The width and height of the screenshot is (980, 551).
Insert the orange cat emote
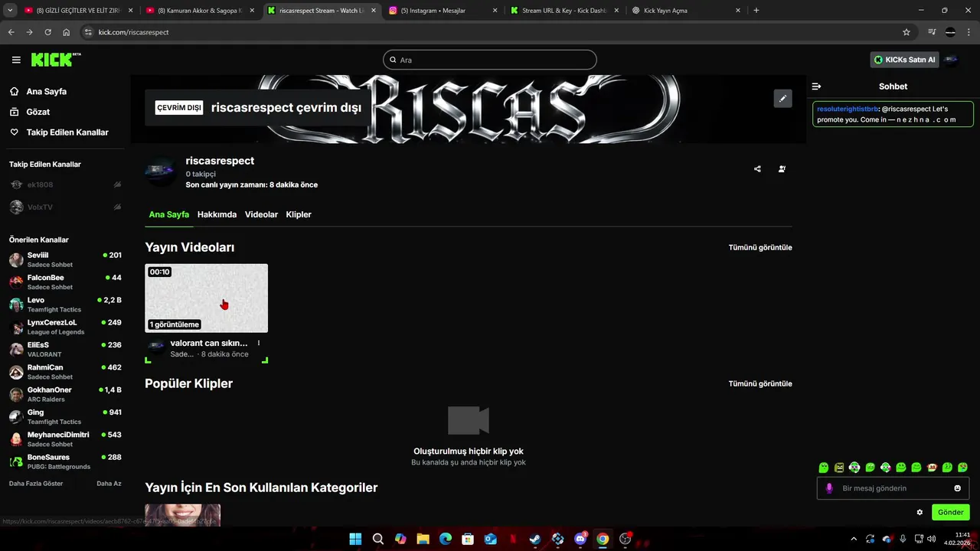(932, 467)
